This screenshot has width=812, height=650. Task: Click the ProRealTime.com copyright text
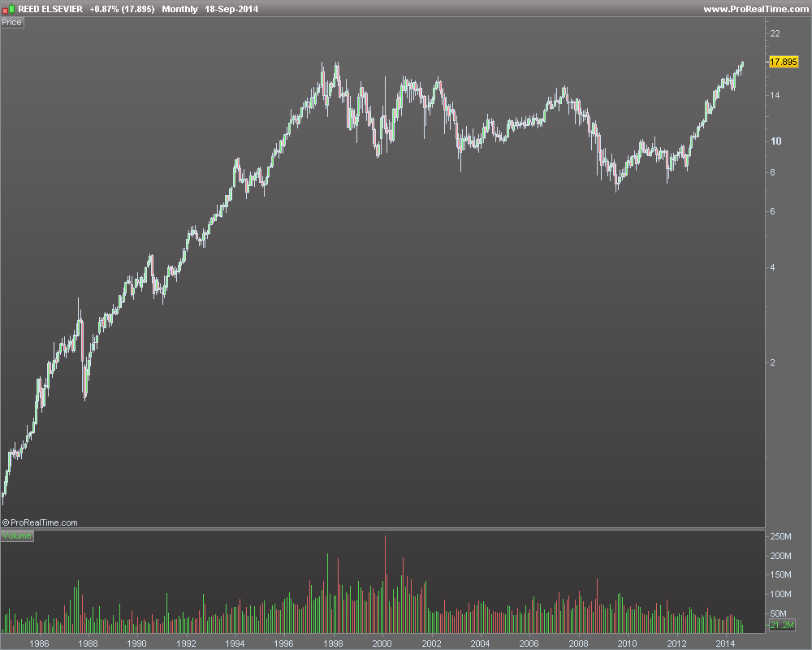pos(40,522)
